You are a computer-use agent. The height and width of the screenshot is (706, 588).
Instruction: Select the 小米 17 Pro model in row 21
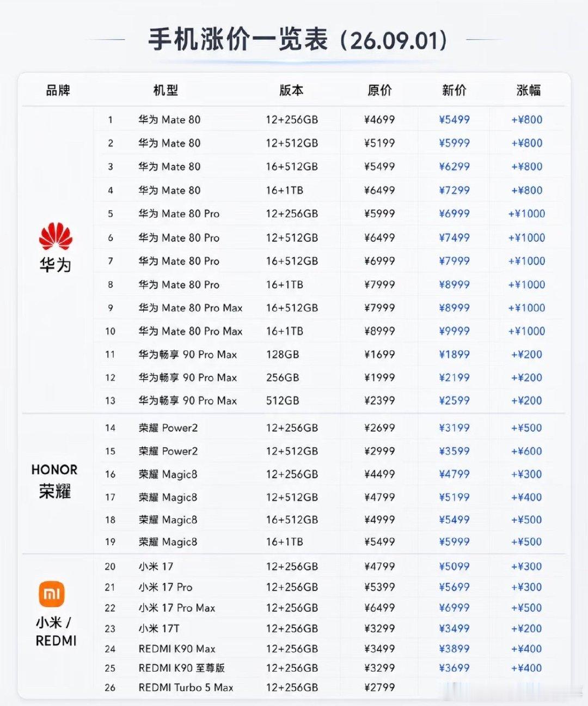(166, 587)
